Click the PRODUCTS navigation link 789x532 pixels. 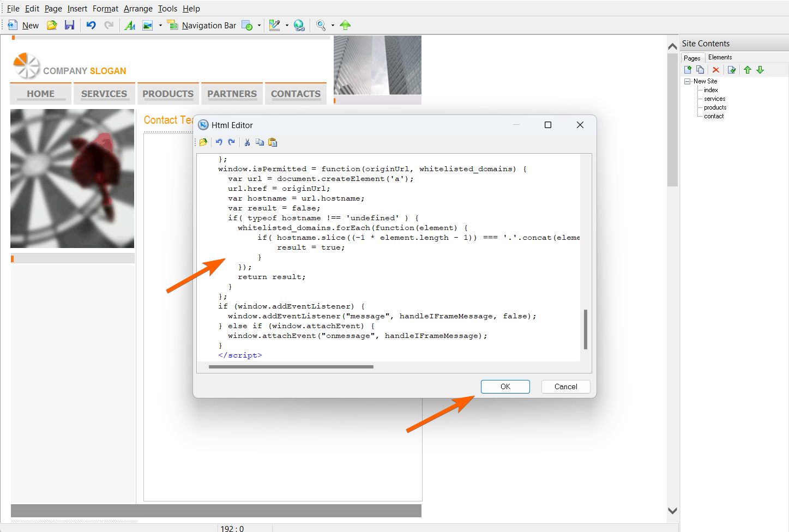(x=168, y=94)
